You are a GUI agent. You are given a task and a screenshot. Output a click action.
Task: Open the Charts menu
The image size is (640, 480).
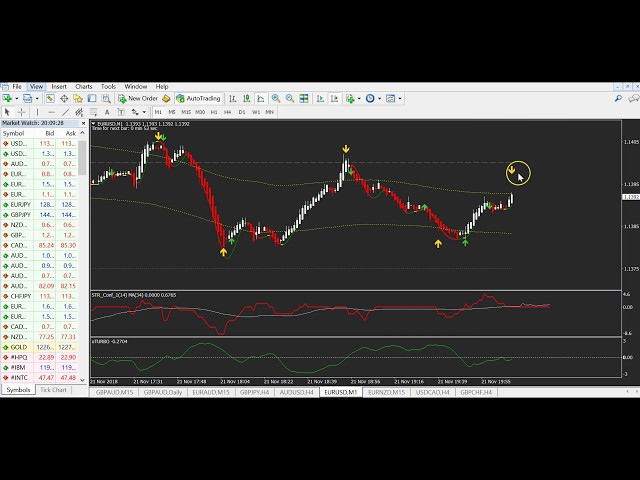point(84,87)
